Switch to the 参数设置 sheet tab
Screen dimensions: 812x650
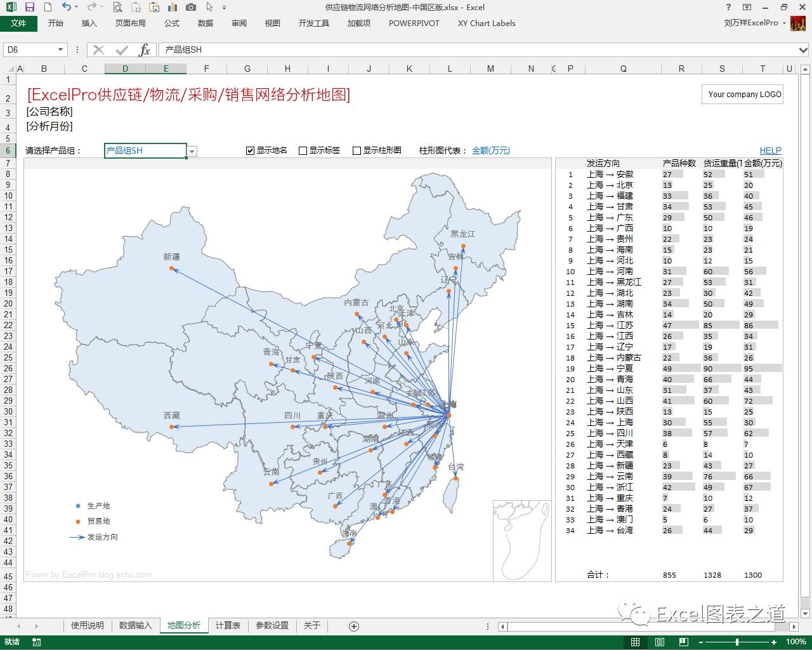click(272, 625)
